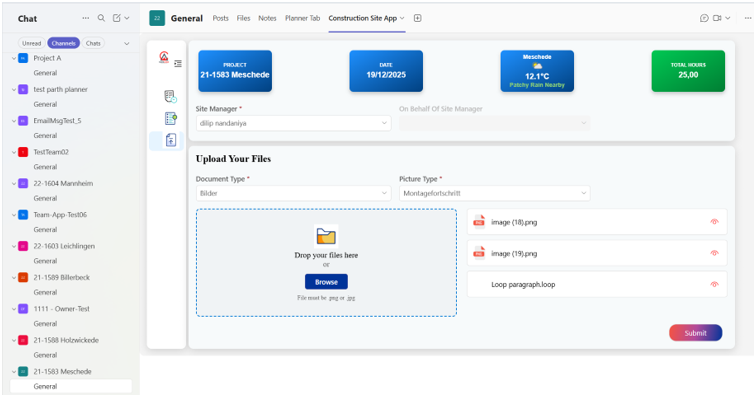Screen dimensions: 756x402
Task: Open the channel conversation chat icon
Action: click(x=704, y=18)
